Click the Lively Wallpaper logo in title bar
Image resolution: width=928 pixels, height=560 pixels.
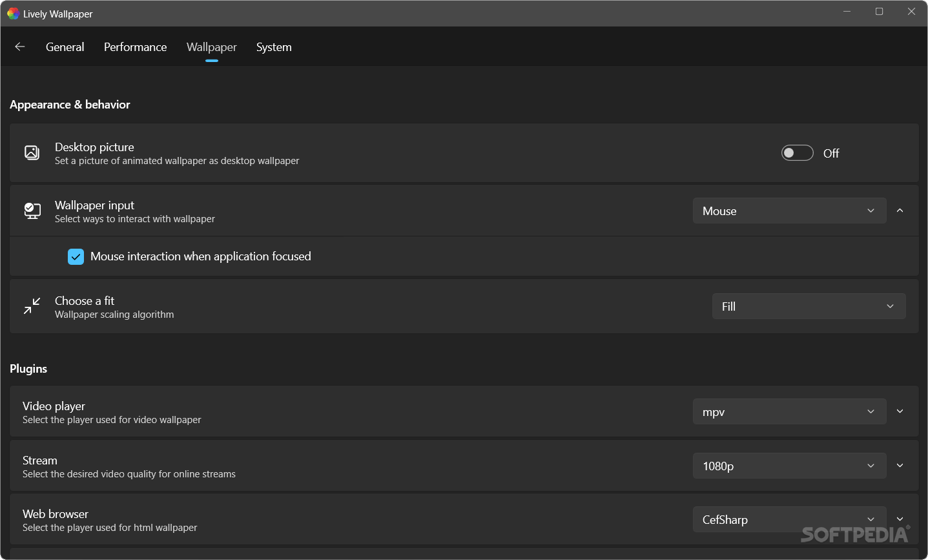click(x=12, y=13)
